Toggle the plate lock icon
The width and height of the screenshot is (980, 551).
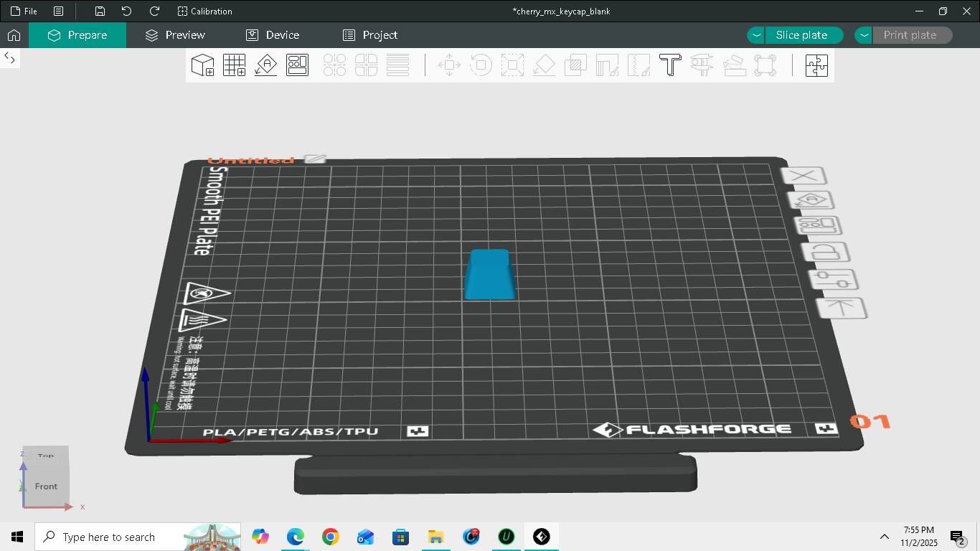click(826, 252)
